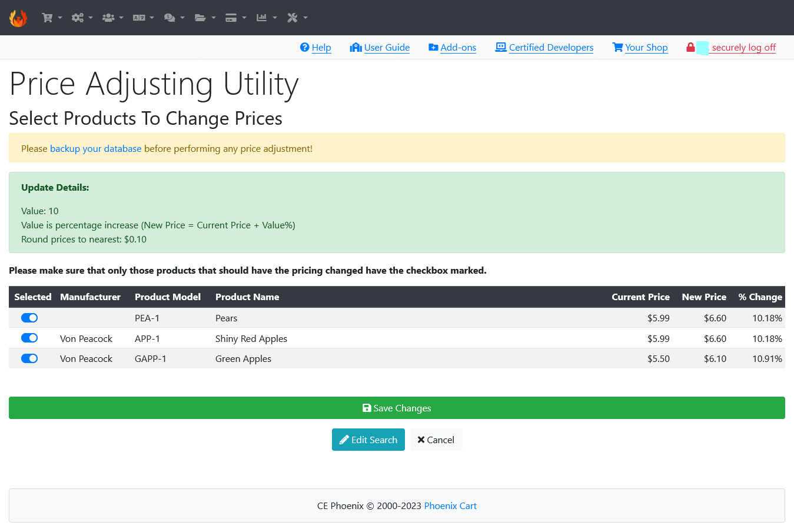Select the APP-1 model cell

click(147, 339)
